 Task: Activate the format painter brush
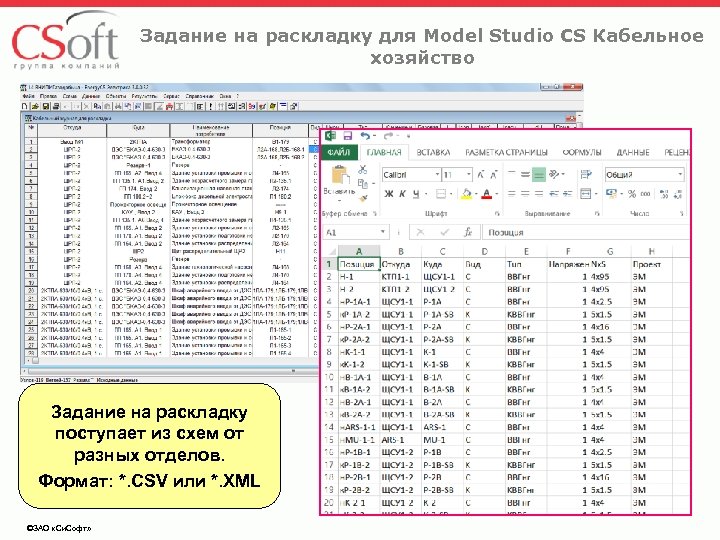(x=363, y=198)
